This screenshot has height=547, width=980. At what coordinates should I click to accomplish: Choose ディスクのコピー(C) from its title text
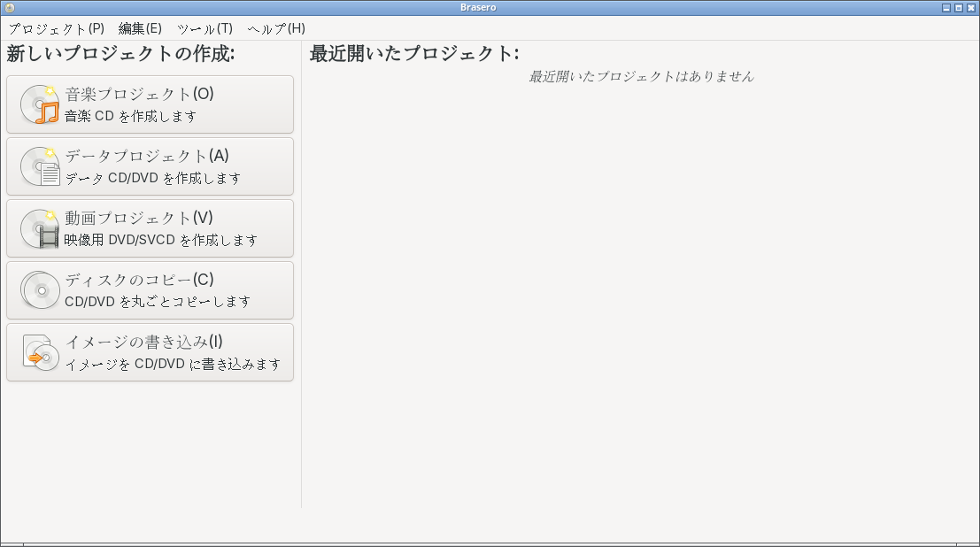[x=139, y=280]
